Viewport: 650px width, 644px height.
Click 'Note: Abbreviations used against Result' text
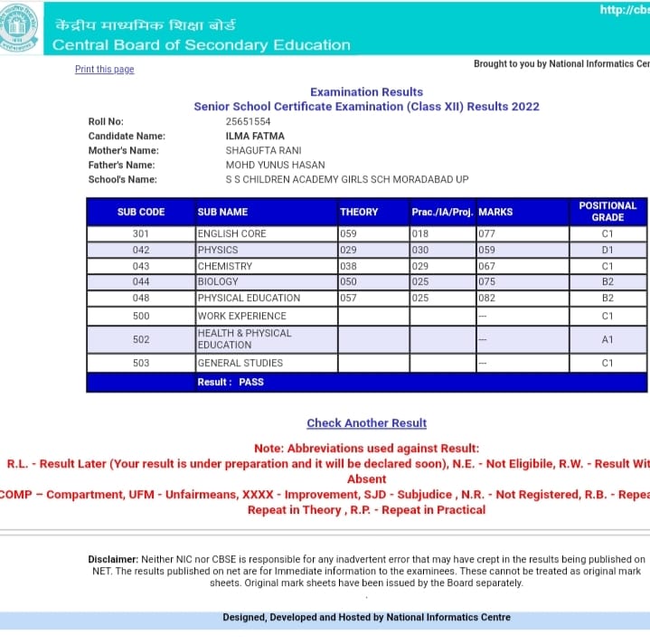click(x=366, y=449)
